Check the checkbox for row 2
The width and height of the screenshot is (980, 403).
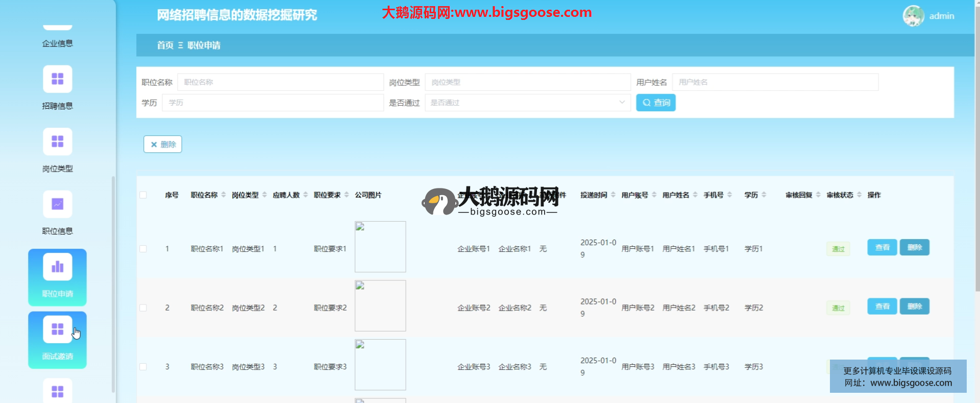[x=143, y=308]
